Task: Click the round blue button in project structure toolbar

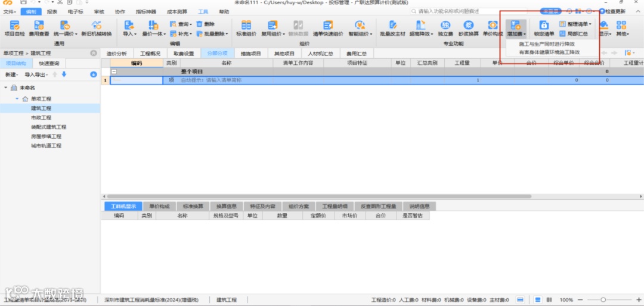Action: pyautogui.click(x=93, y=74)
